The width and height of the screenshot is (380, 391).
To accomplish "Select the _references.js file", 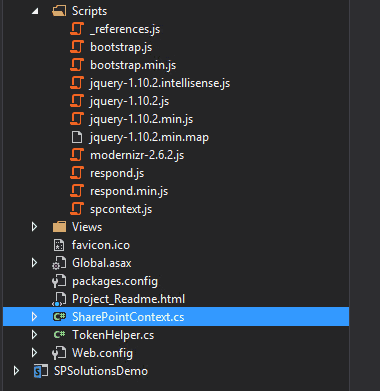I will [x=125, y=29].
